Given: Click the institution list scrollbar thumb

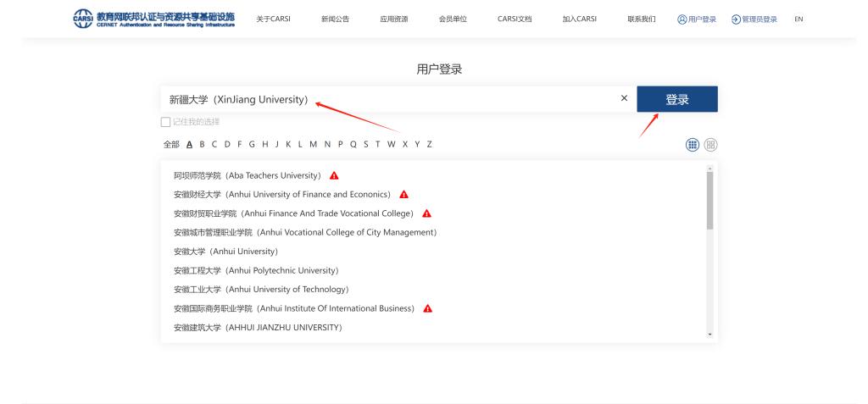Looking at the screenshot, I should click(709, 201).
